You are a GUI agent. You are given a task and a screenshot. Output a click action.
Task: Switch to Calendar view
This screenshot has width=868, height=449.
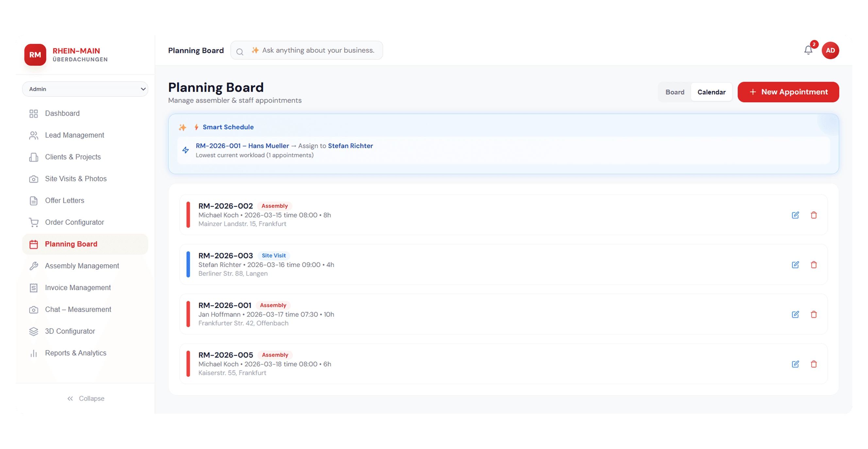[x=711, y=92]
